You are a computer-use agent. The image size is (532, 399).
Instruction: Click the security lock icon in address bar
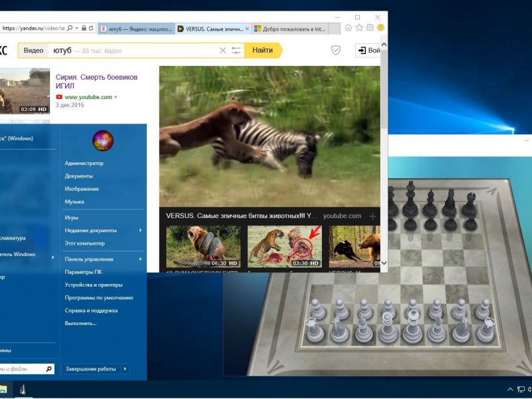point(84,28)
